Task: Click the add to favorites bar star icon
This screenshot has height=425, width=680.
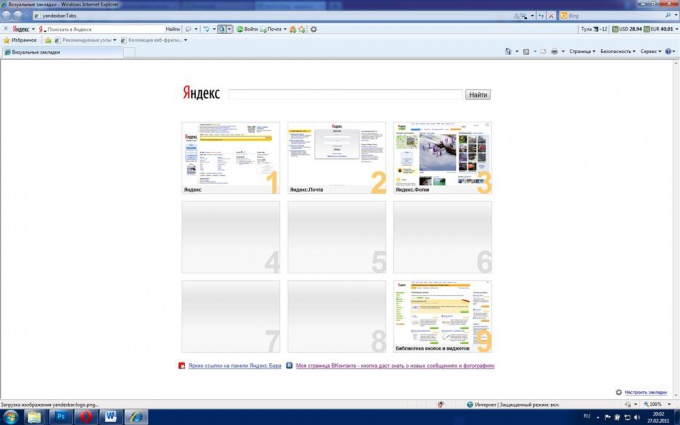Action: [48, 40]
